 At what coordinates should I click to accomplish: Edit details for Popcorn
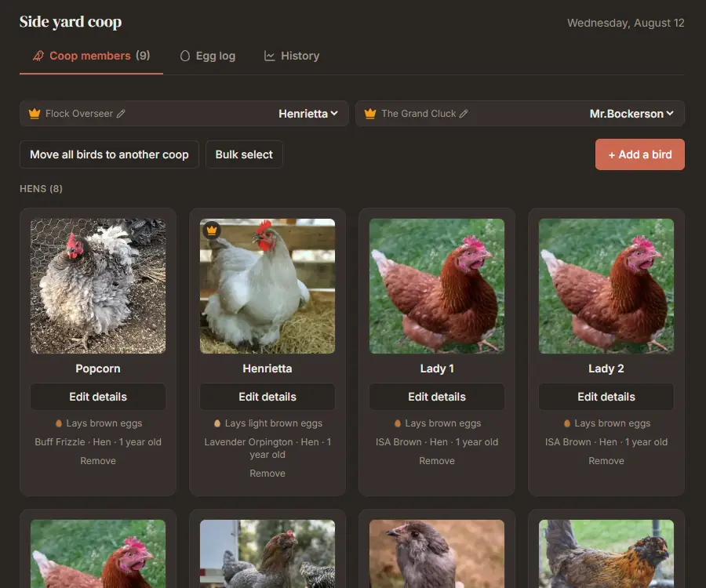click(x=98, y=397)
